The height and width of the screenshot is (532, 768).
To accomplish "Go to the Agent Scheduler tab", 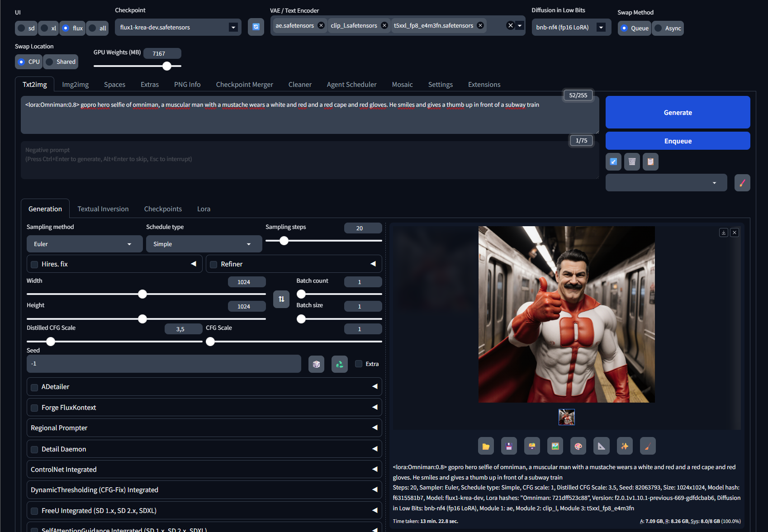I will point(351,85).
